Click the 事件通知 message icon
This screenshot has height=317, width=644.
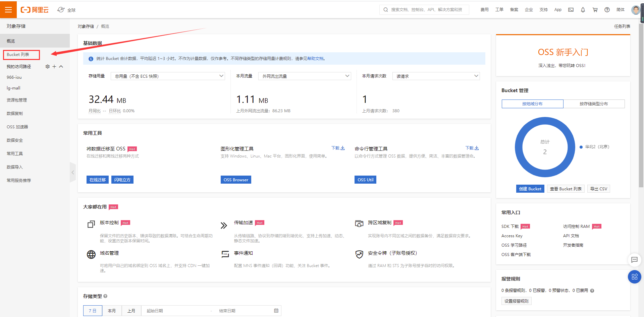pyautogui.click(x=225, y=254)
